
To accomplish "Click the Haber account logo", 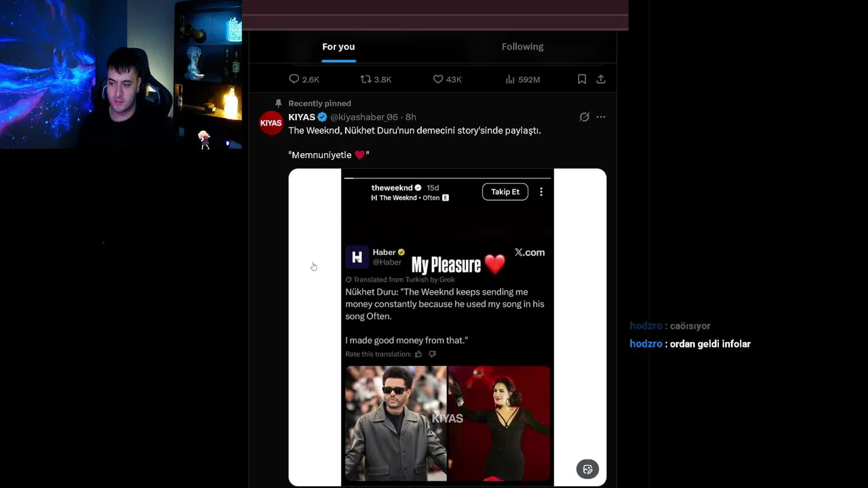I will click(357, 257).
